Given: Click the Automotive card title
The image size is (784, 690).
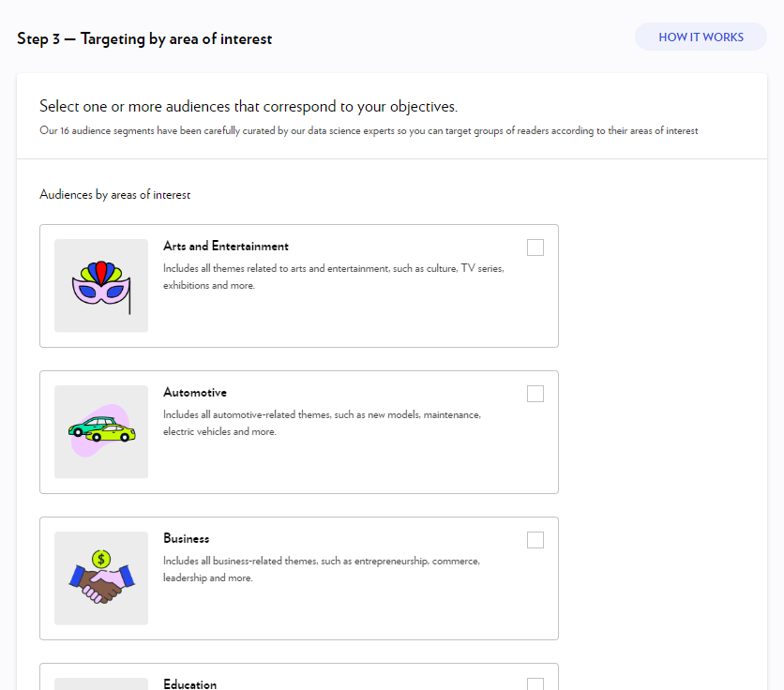Looking at the screenshot, I should pyautogui.click(x=195, y=393).
